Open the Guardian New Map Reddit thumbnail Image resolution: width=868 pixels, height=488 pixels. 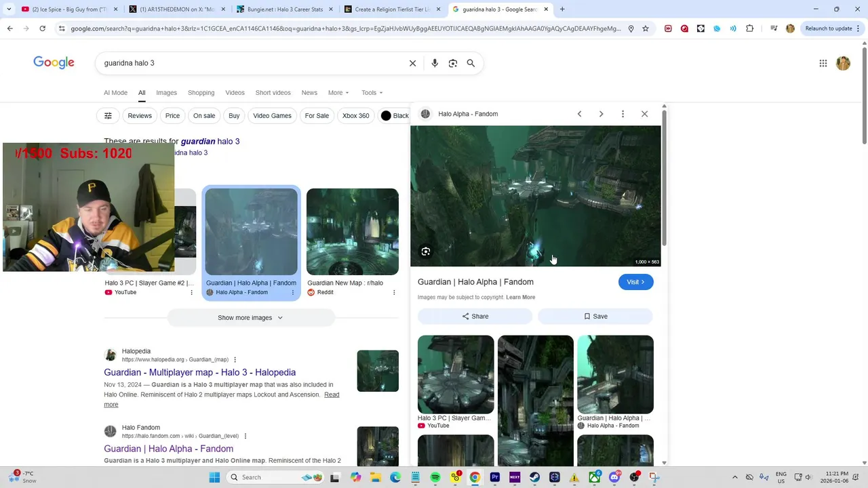tap(353, 232)
